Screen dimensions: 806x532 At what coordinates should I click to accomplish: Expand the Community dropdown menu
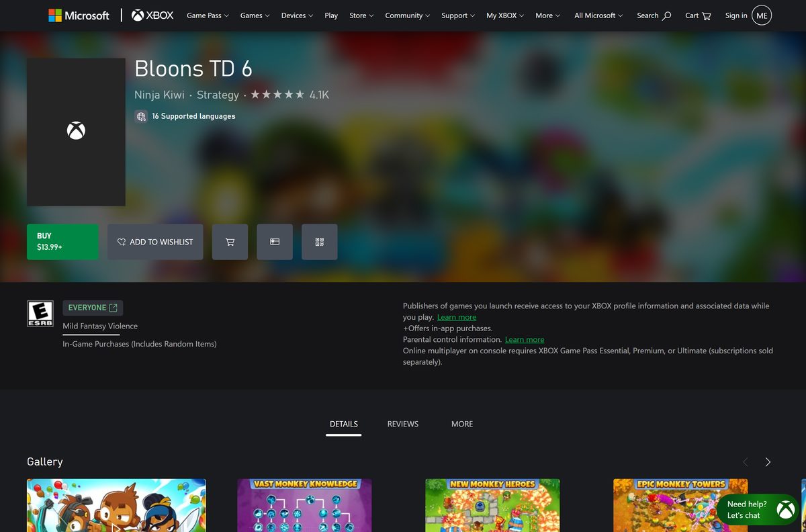408,15
